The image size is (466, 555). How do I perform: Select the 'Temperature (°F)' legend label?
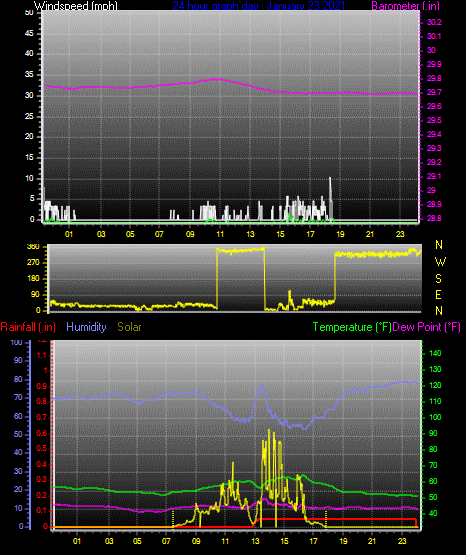tap(352, 327)
